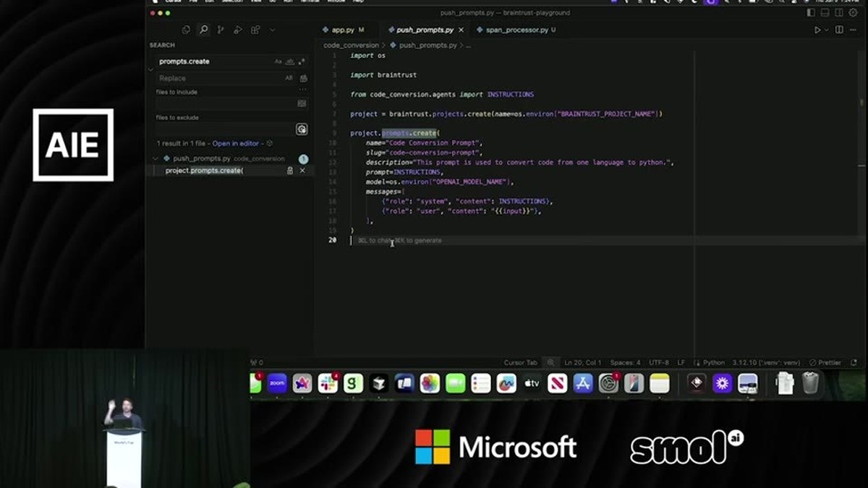Screen dimensions: 868x488
Task: Toggle Match Whole Word option
Action: pyautogui.click(x=290, y=61)
